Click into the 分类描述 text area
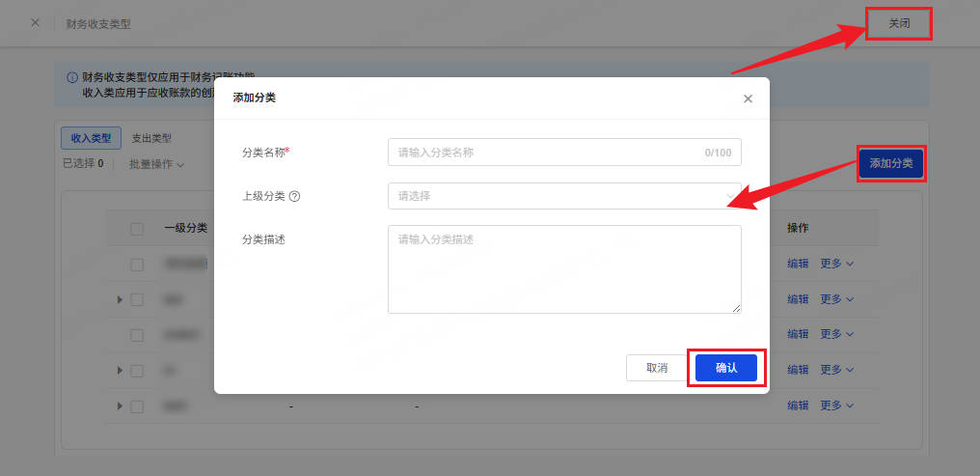This screenshot has height=476, width=980. [564, 269]
